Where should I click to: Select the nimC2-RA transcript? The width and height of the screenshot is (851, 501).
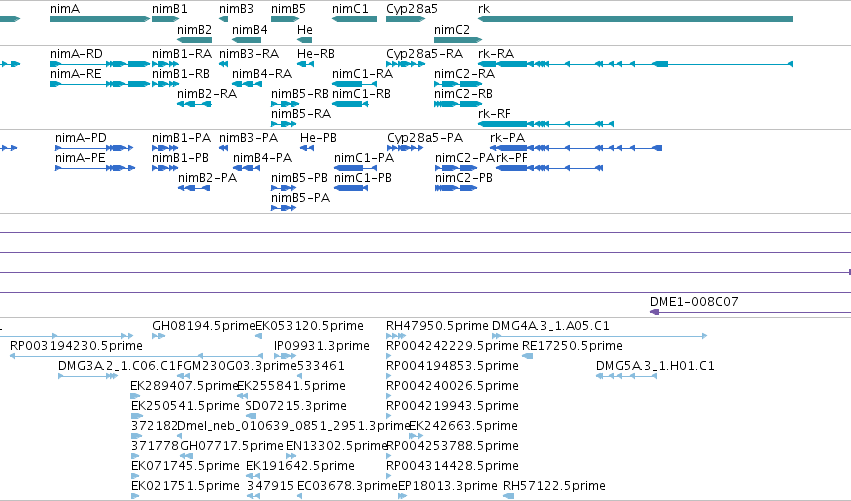click(x=458, y=84)
